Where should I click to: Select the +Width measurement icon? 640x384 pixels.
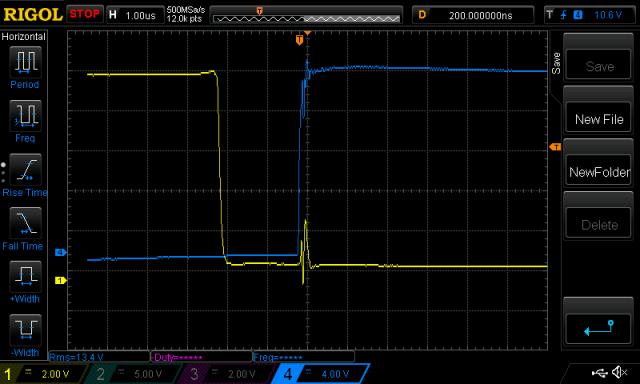[25, 276]
